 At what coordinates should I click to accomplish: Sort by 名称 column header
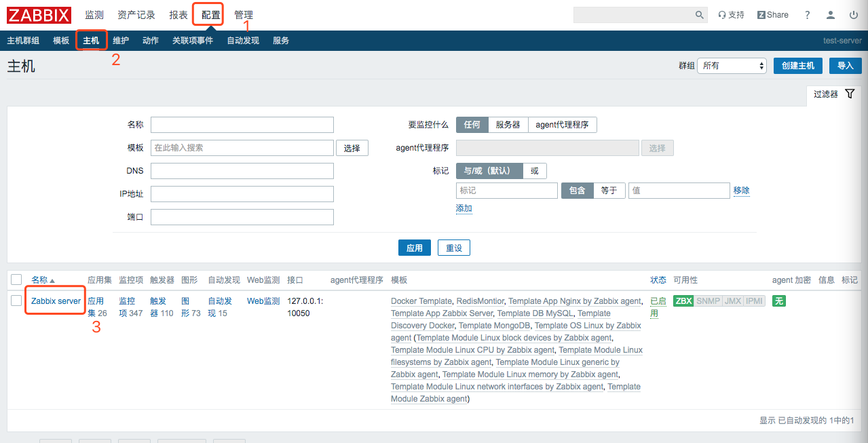point(43,280)
